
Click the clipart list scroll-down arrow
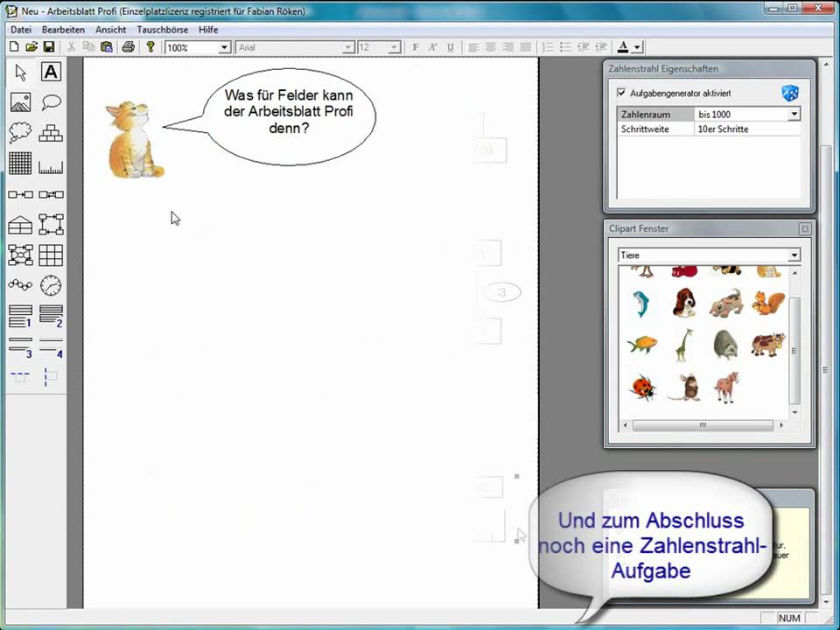tap(794, 412)
